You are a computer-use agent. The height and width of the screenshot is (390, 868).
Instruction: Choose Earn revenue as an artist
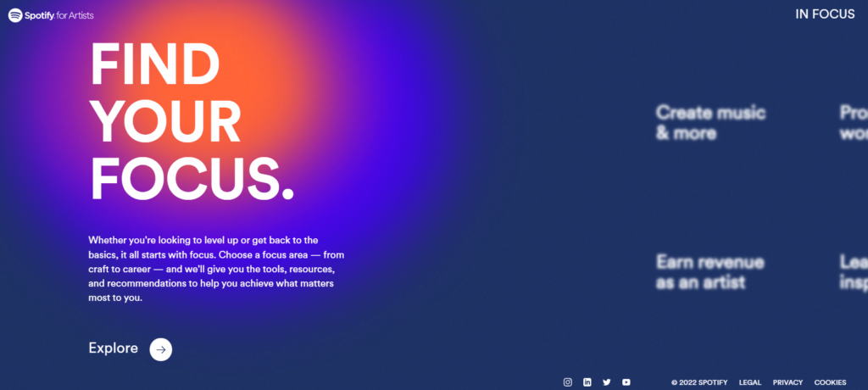point(710,272)
